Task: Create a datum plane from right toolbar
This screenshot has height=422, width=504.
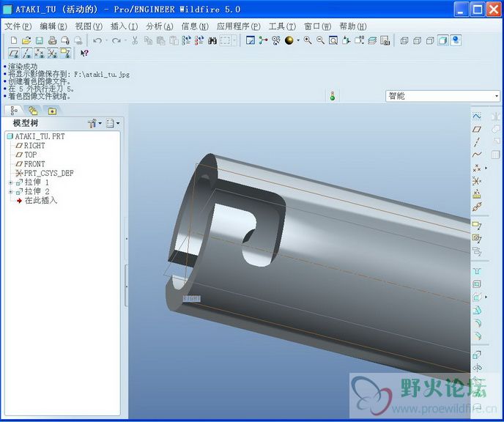Action: (x=477, y=129)
